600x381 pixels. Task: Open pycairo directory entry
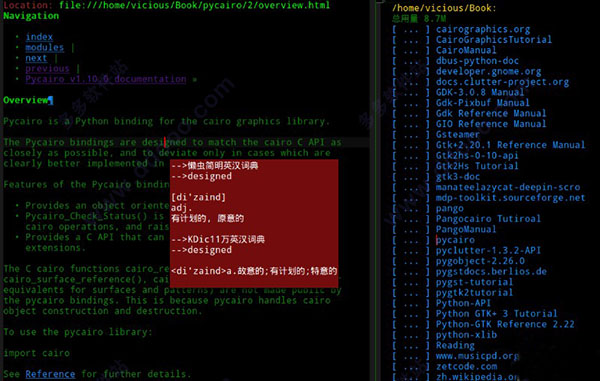pos(455,240)
